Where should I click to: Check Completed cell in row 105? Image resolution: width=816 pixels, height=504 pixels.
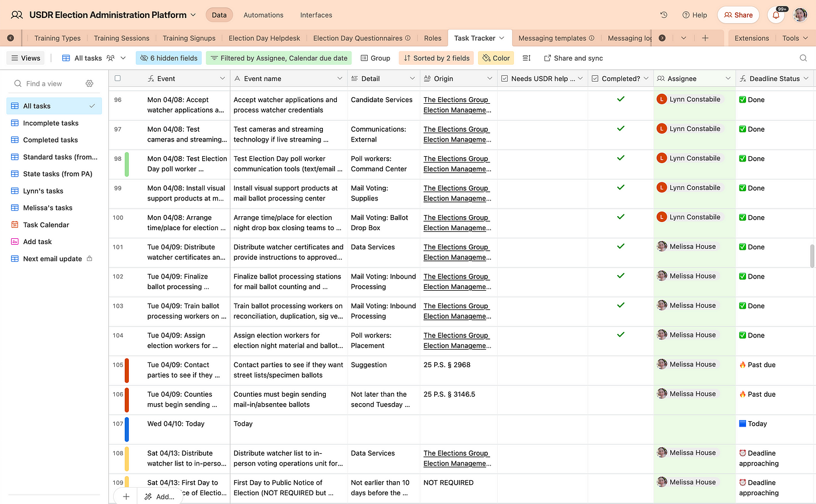point(621,370)
